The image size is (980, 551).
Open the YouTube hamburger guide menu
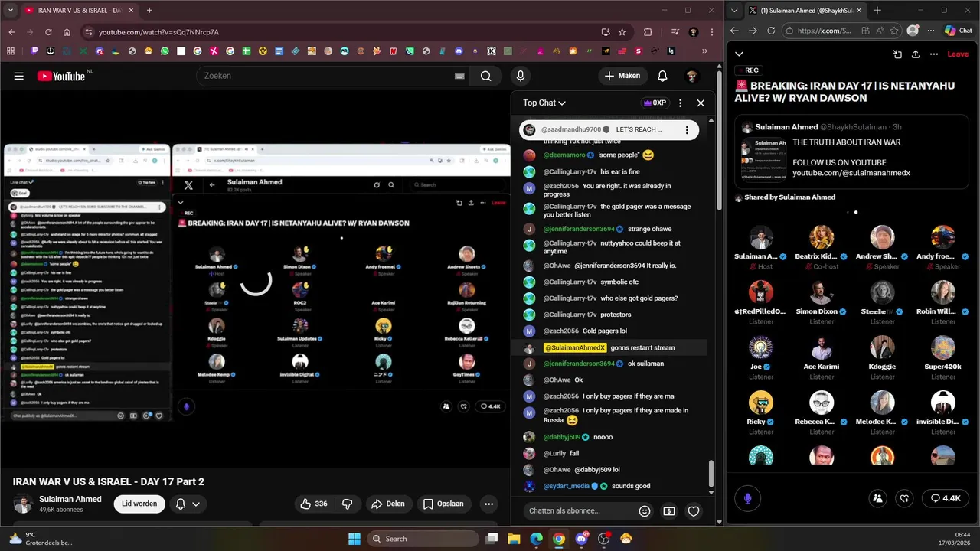tap(18, 76)
